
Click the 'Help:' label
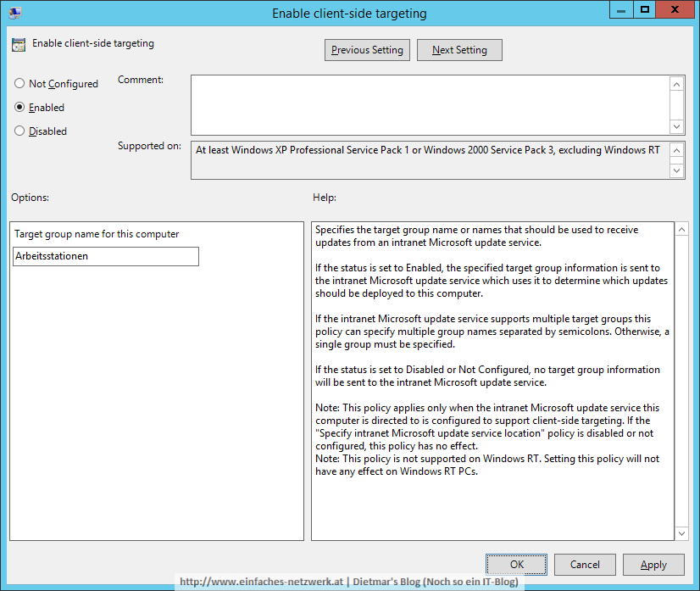325,198
